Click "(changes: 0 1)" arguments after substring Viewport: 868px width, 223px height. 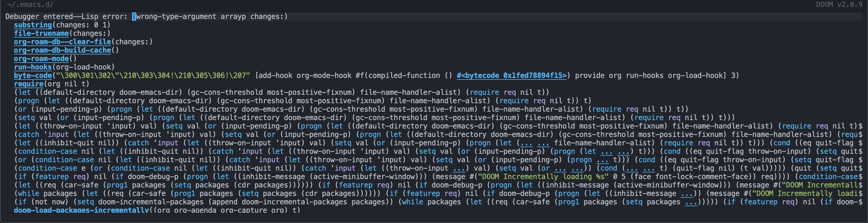pyautogui.click(x=81, y=25)
